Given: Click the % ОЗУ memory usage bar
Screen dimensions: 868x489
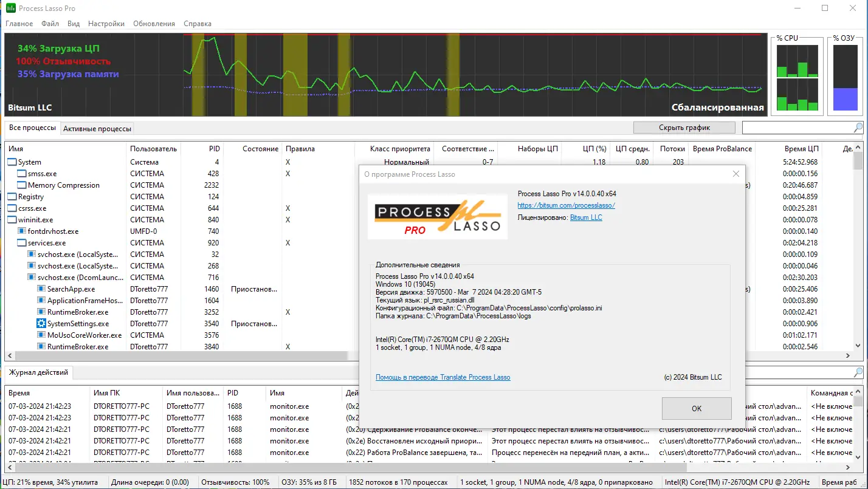Looking at the screenshot, I should coord(845,77).
